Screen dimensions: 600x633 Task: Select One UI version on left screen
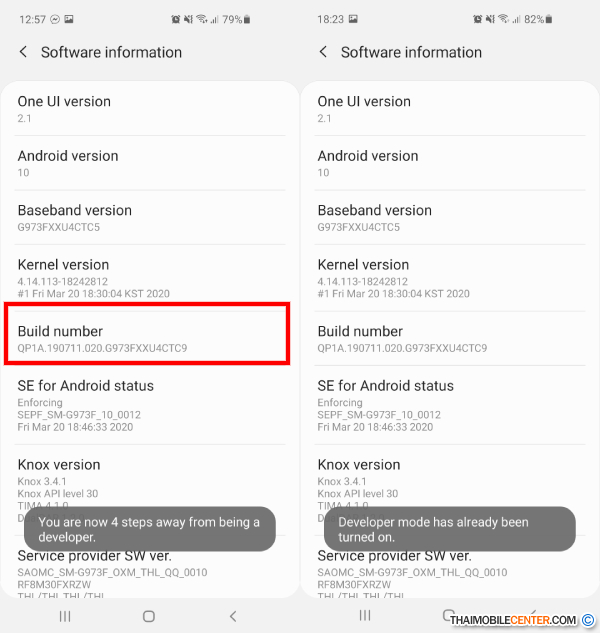150,109
